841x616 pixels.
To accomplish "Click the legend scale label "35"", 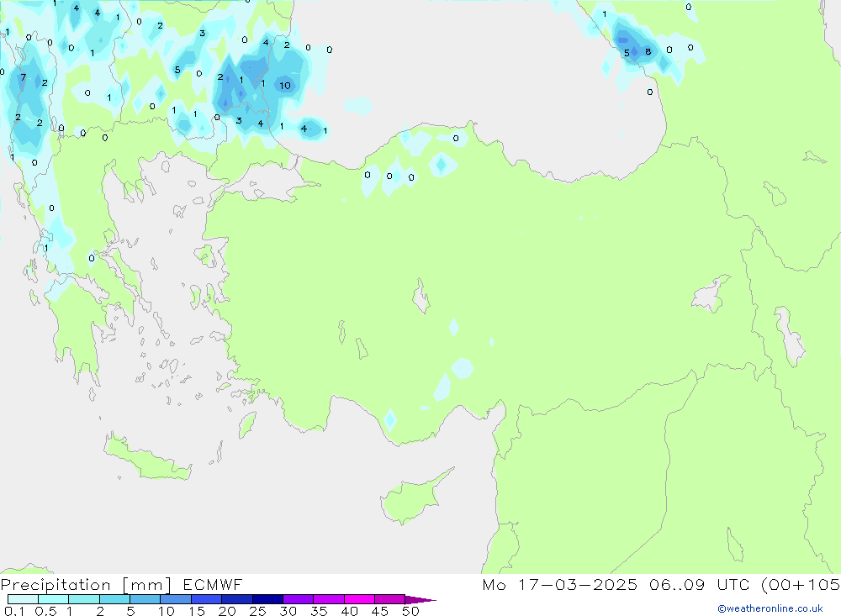I will 319,611.
